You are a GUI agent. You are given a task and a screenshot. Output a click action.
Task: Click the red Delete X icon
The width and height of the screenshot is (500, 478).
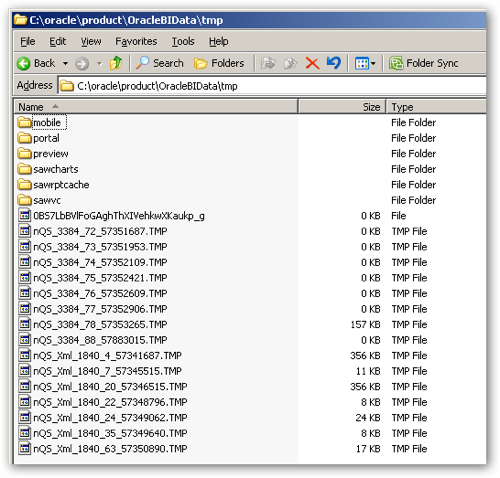click(x=312, y=63)
